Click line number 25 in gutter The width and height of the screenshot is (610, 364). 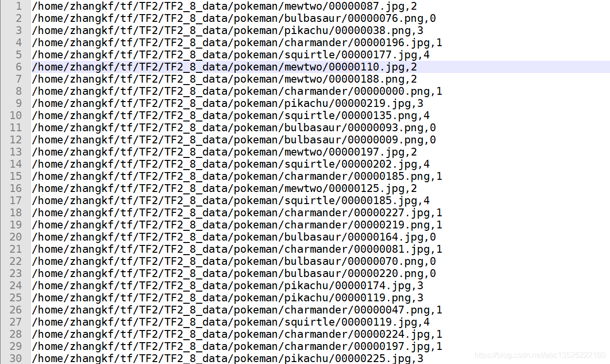tap(16, 298)
